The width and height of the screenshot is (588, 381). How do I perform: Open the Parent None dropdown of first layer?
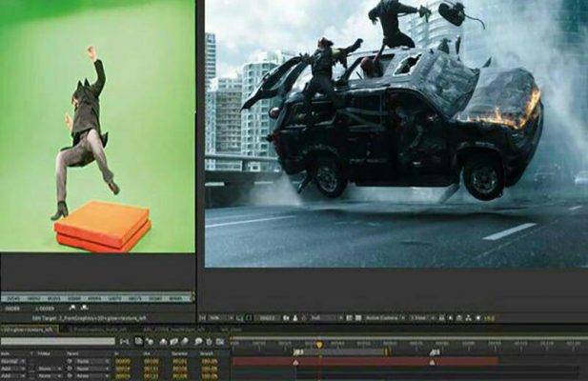pos(93,362)
